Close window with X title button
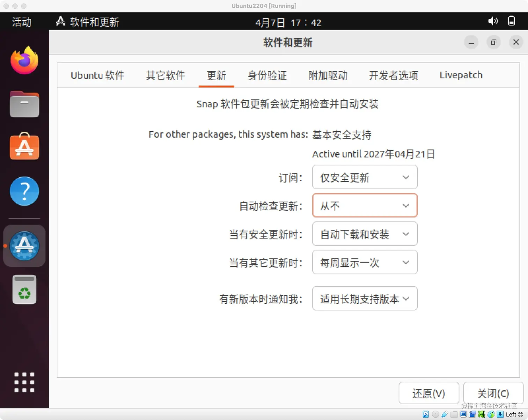Image resolution: width=528 pixels, height=420 pixels. [x=516, y=42]
